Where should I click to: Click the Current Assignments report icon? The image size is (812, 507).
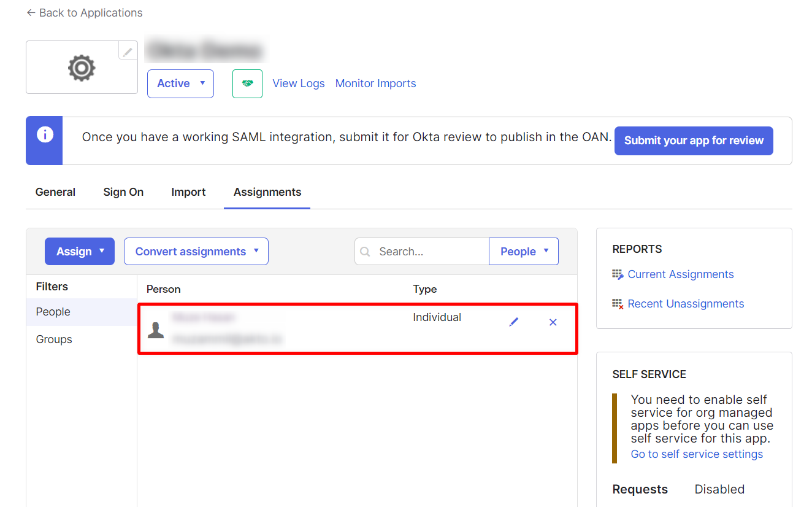pyautogui.click(x=618, y=275)
